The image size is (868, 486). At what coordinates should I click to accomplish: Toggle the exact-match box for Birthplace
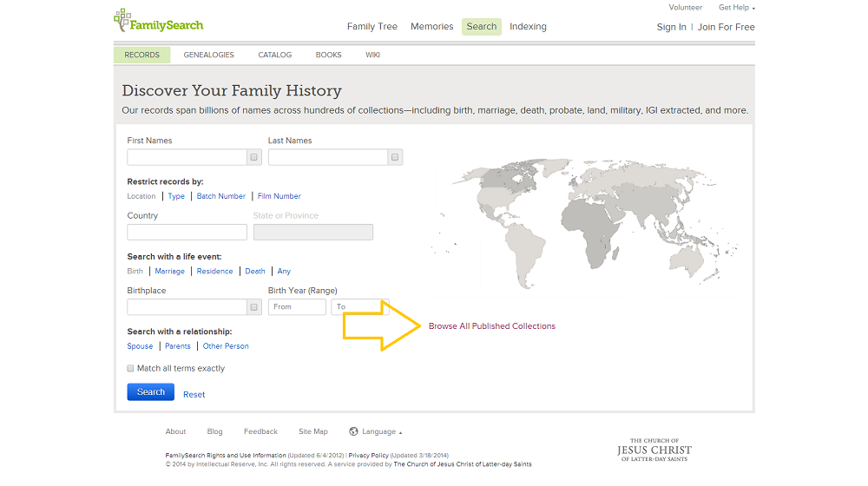[254, 307]
